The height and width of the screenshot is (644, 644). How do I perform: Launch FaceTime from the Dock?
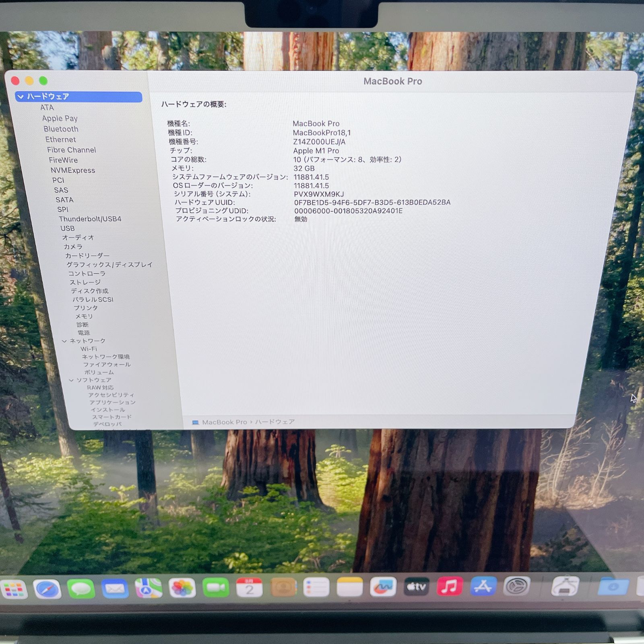point(216,588)
